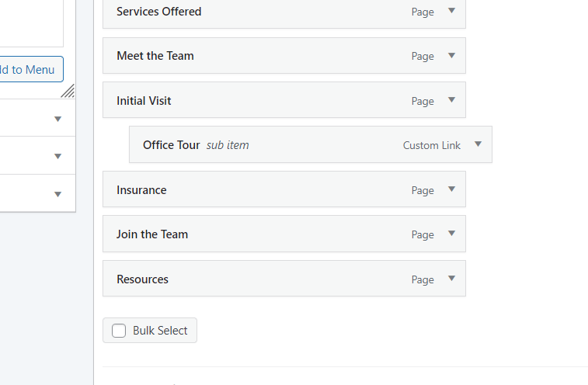This screenshot has height=385, width=588.
Task: Expand the Services Offered menu item arrow
Action: click(451, 12)
